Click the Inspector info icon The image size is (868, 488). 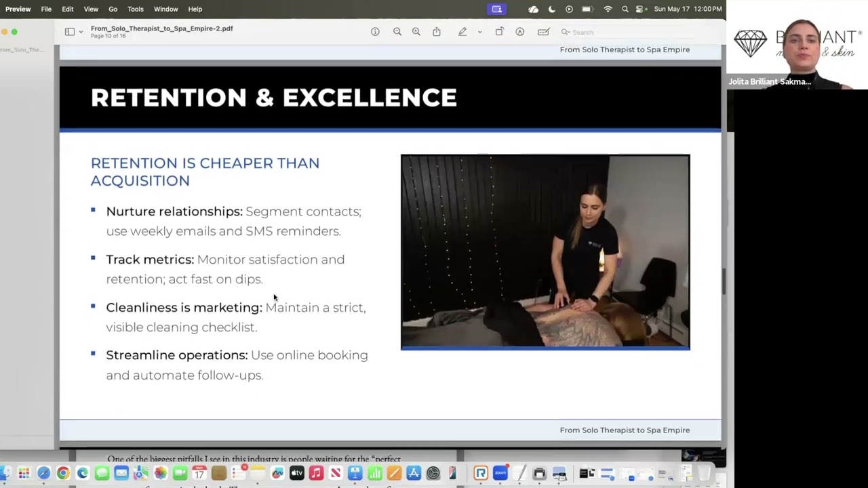(x=375, y=32)
